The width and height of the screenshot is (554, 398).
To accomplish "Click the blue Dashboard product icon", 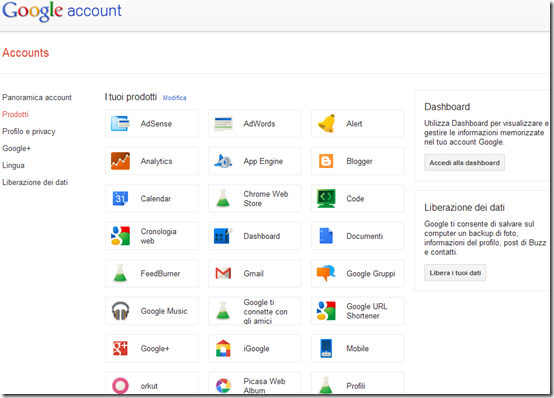I will [x=223, y=236].
